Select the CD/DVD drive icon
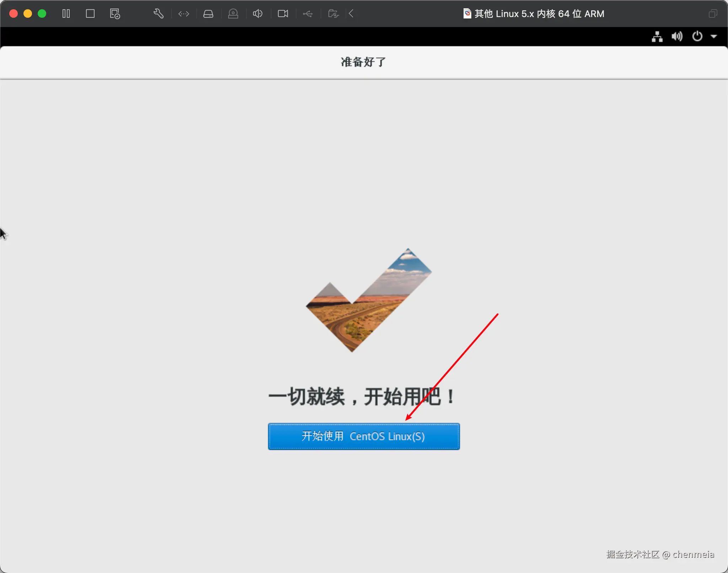Image resolution: width=728 pixels, height=573 pixels. pos(233,14)
